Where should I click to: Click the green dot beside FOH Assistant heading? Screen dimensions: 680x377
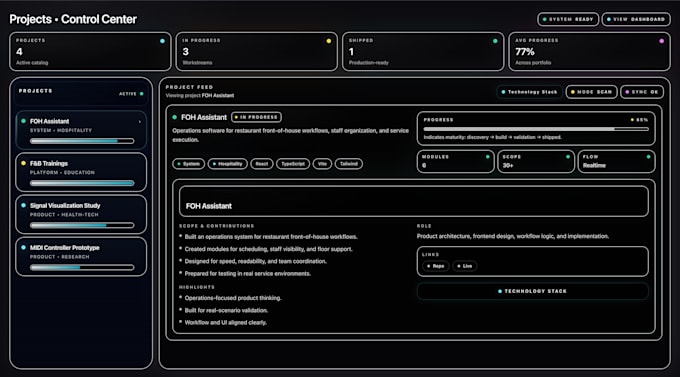[174, 117]
